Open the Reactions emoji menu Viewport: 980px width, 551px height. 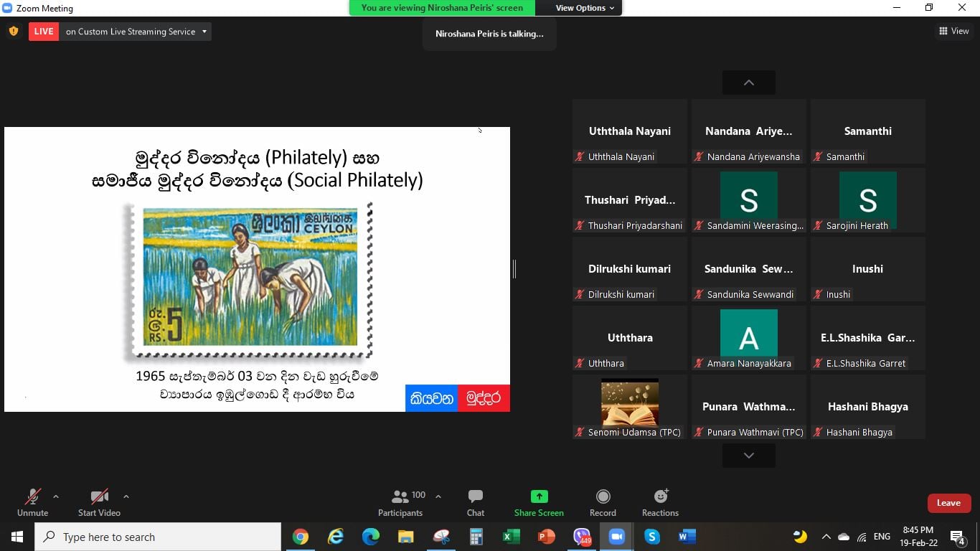661,496
